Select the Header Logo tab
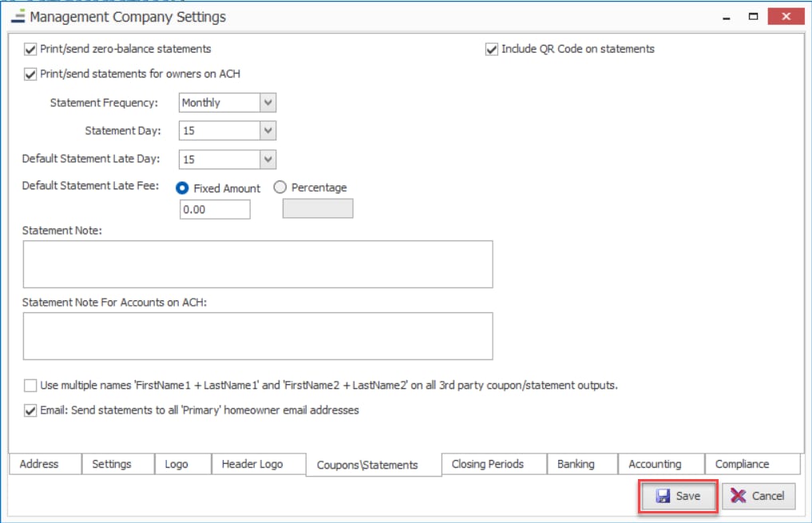Screen dimensions: 812x523 pyautogui.click(x=259, y=464)
